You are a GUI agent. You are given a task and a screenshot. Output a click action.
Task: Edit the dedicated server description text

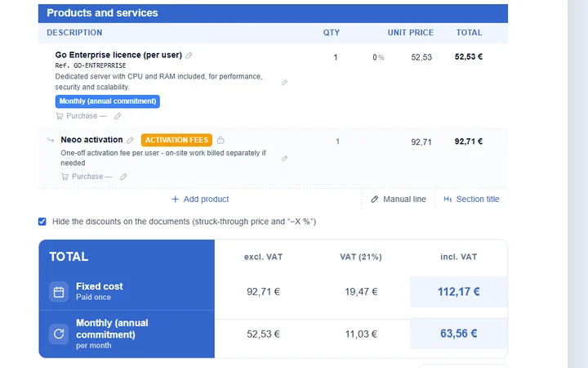point(285,83)
